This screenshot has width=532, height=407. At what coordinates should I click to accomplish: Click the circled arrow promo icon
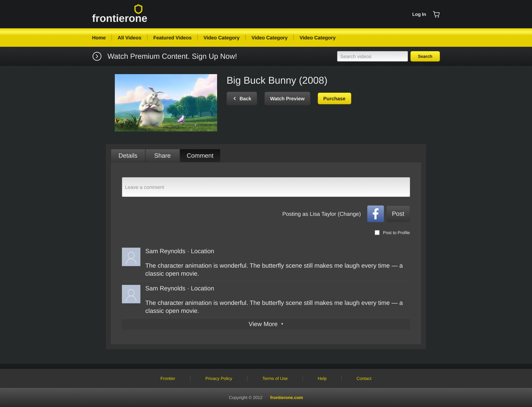tap(97, 56)
